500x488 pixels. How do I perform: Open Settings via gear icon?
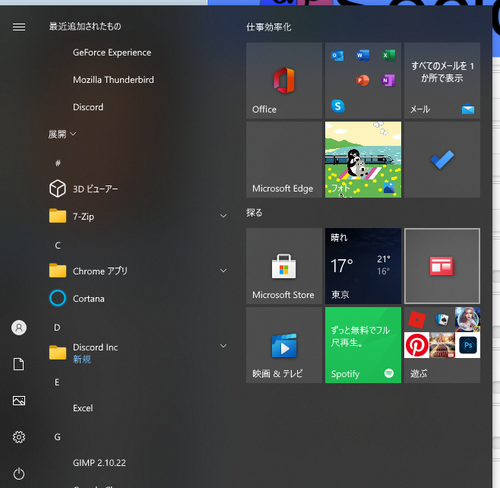(19, 437)
